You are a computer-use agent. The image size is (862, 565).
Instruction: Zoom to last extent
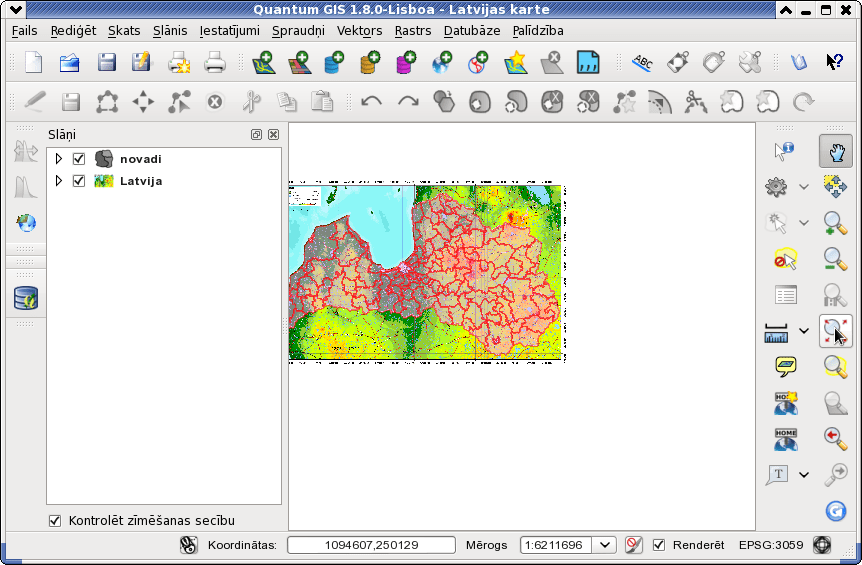click(835, 439)
